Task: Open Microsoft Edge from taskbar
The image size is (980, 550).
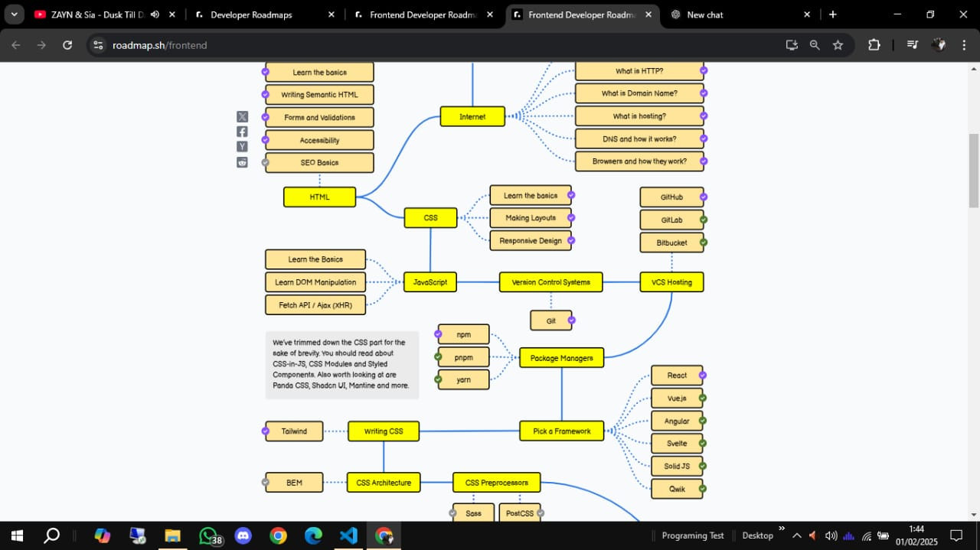Action: (x=313, y=535)
